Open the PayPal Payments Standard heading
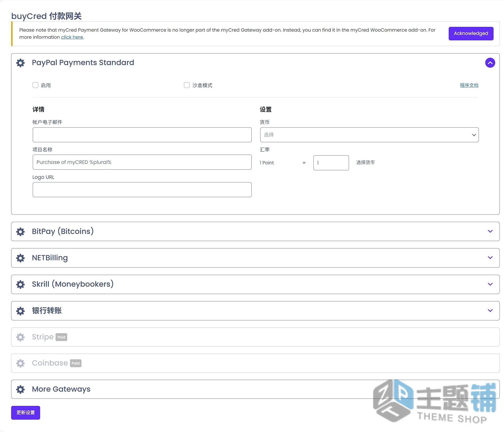The width and height of the screenshot is (504, 432). coord(83,62)
